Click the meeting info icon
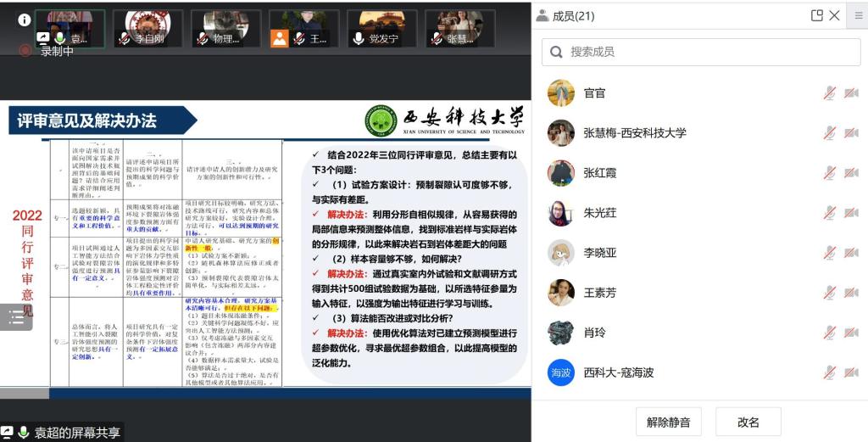Screen dimensions: 868x442 tap(25, 20)
